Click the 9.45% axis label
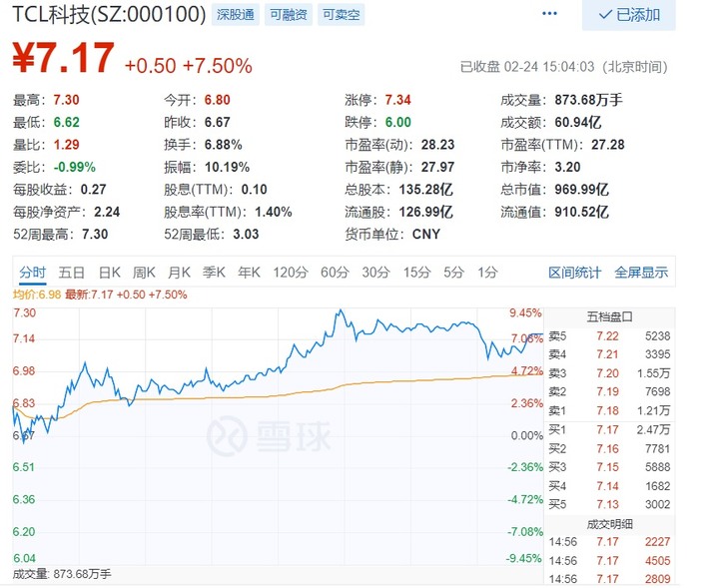The width and height of the screenshot is (719, 588). (525, 313)
